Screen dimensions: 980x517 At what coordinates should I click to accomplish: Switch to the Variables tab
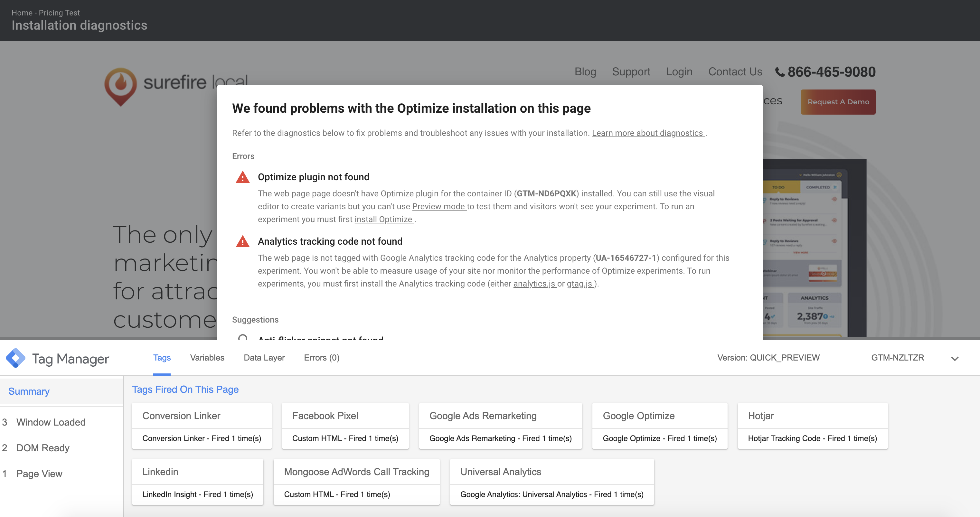pos(207,358)
